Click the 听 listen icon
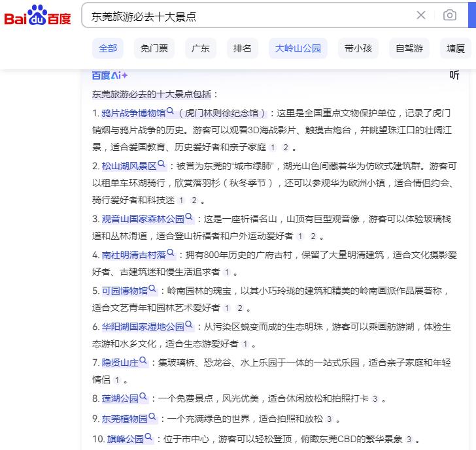The width and height of the screenshot is (476, 450). pos(454,75)
